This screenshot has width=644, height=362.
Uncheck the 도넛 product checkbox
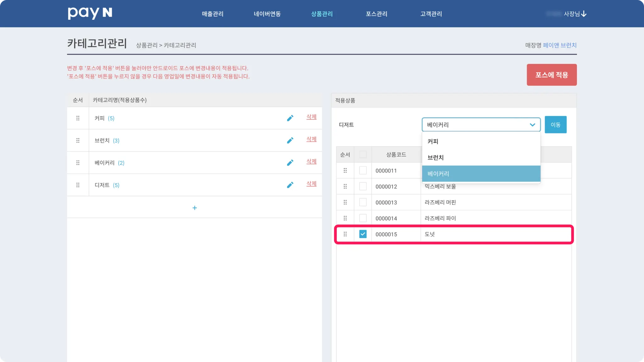coord(363,234)
